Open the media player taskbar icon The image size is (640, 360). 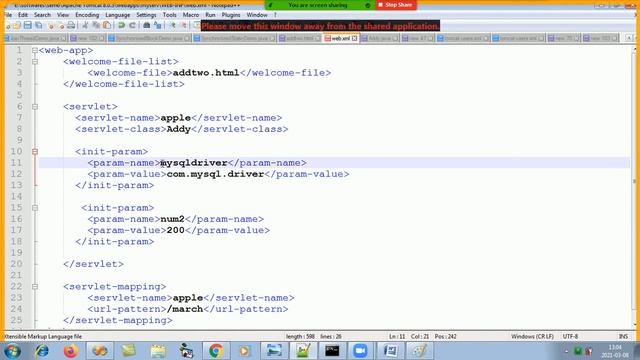pyautogui.click(x=245, y=351)
